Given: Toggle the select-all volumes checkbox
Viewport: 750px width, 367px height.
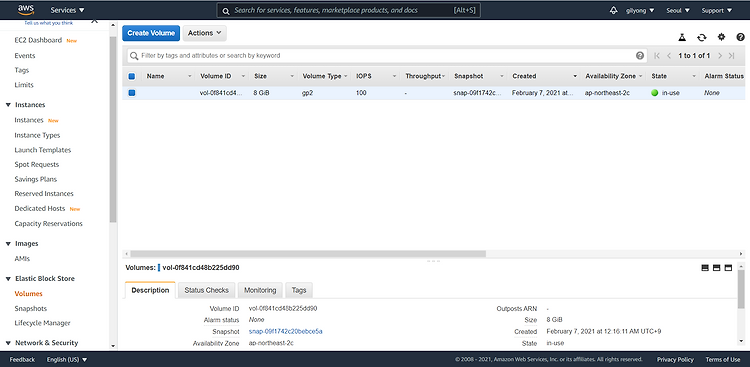Looking at the screenshot, I should [x=132, y=76].
